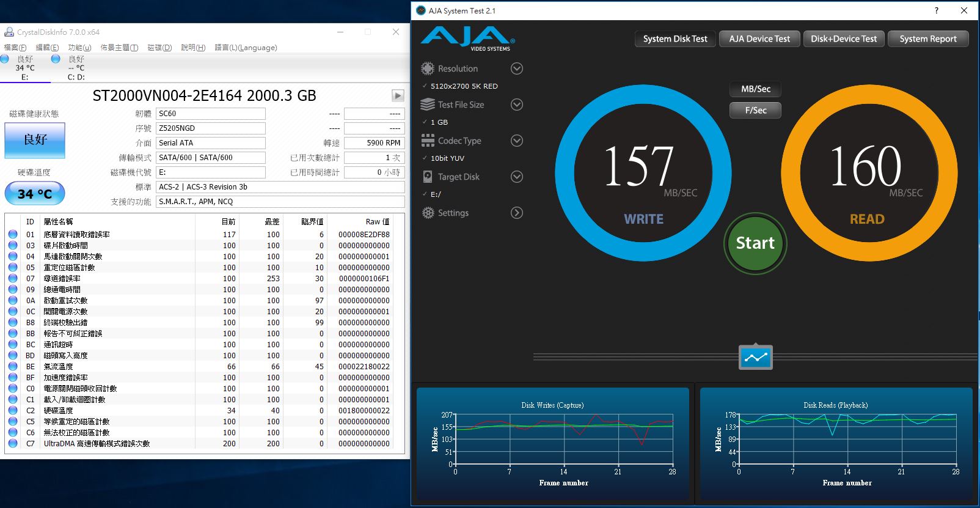Screen dimensions: 980x508
Task: Click the Resolution crosshair icon in AJA
Action: (x=428, y=68)
